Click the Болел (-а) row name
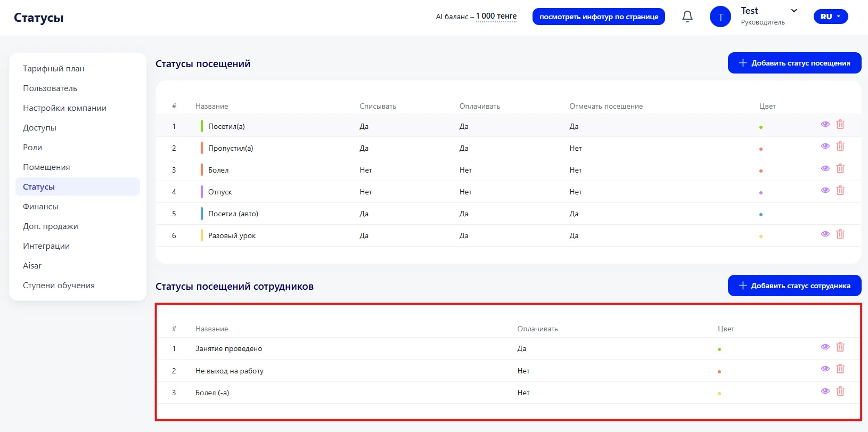The image size is (868, 432). tap(212, 393)
